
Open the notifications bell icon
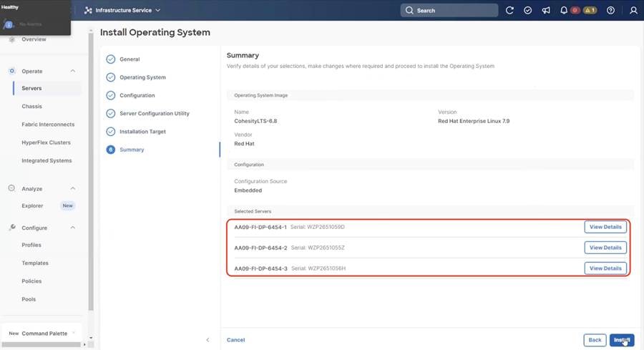click(x=564, y=11)
